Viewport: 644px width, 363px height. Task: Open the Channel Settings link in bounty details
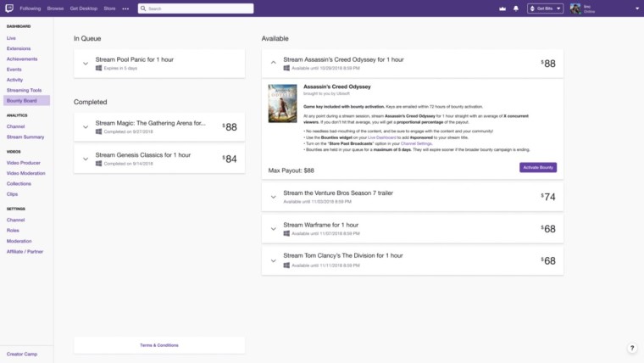click(416, 144)
